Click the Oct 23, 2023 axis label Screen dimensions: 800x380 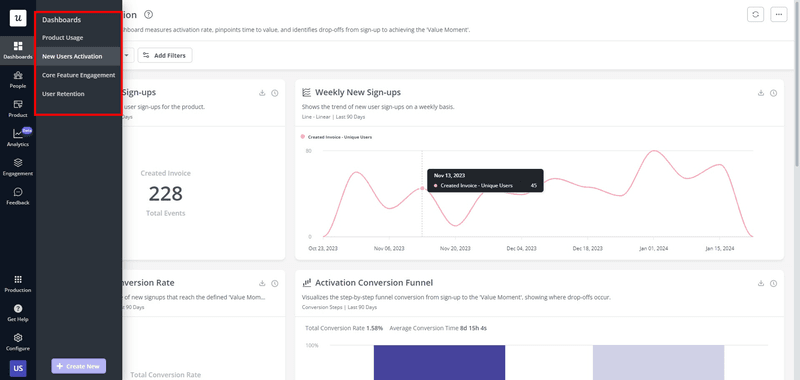323,248
